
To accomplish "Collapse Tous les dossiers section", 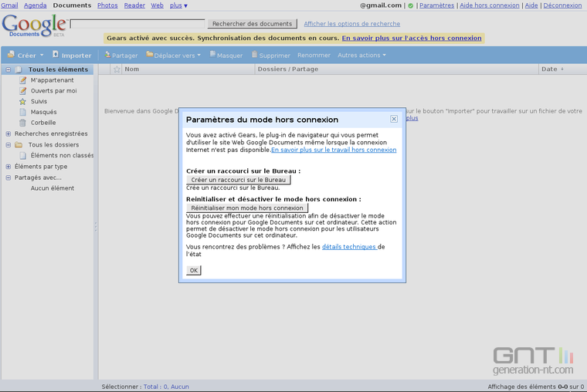I will click(x=8, y=145).
